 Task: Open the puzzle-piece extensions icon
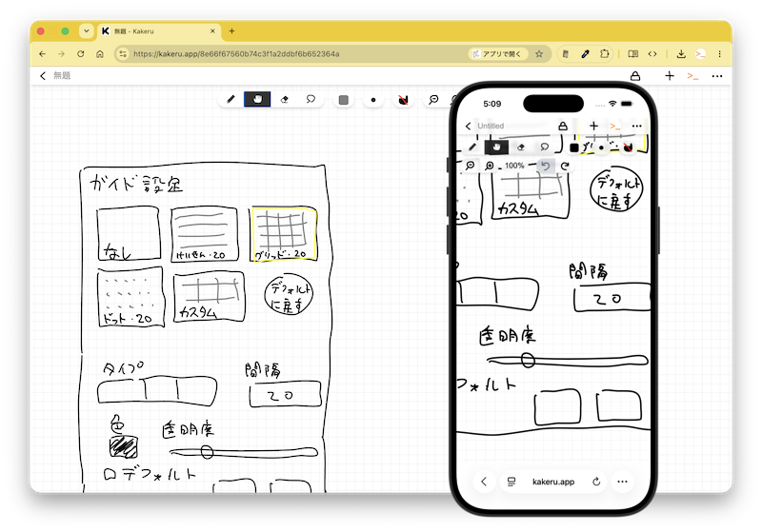[x=605, y=54]
